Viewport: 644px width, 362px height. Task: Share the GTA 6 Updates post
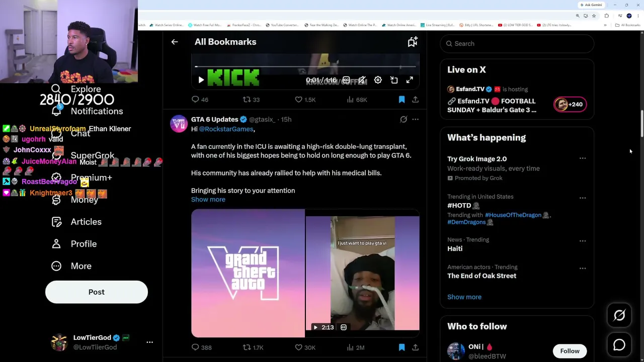click(415, 347)
